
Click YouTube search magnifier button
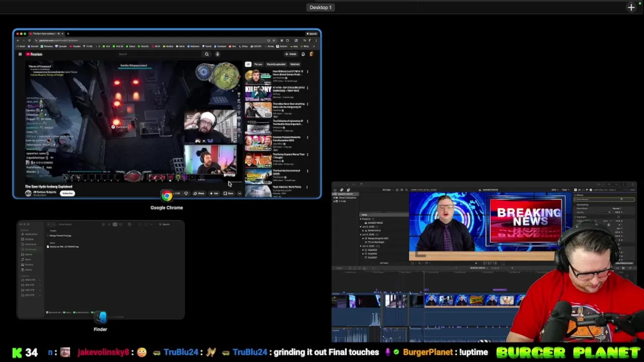[x=206, y=54]
